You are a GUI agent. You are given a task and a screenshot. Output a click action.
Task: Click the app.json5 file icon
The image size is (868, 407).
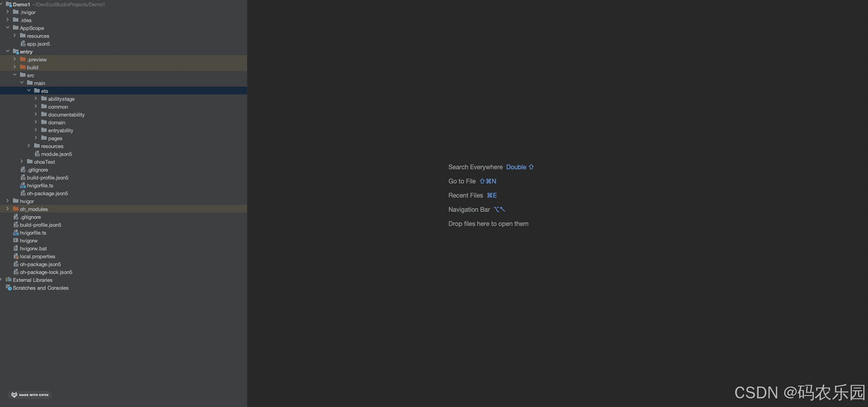(x=23, y=44)
